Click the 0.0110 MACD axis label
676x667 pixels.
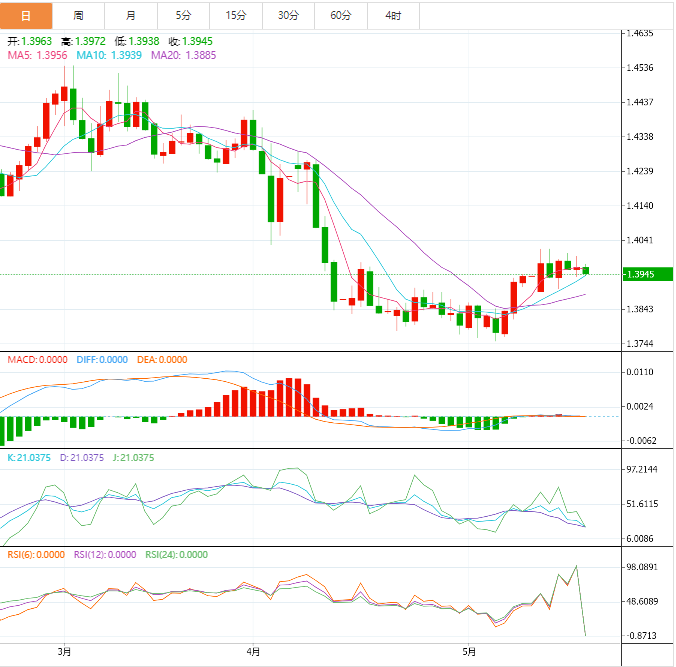point(640,372)
